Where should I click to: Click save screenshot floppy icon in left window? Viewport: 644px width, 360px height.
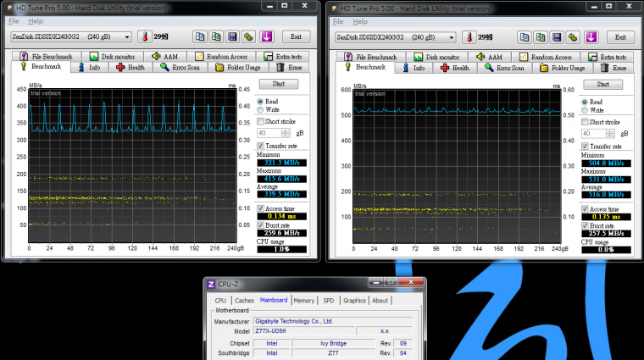pyautogui.click(x=233, y=37)
